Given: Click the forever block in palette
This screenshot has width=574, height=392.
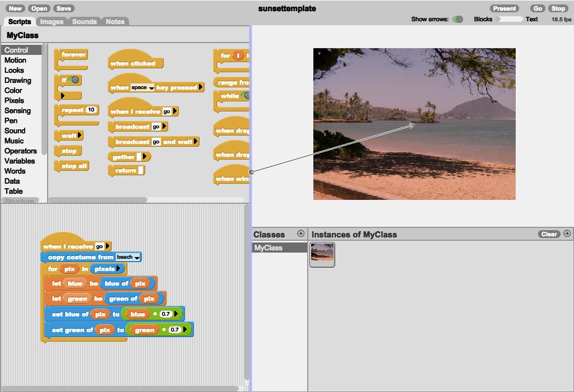Looking at the screenshot, I should tap(73, 54).
